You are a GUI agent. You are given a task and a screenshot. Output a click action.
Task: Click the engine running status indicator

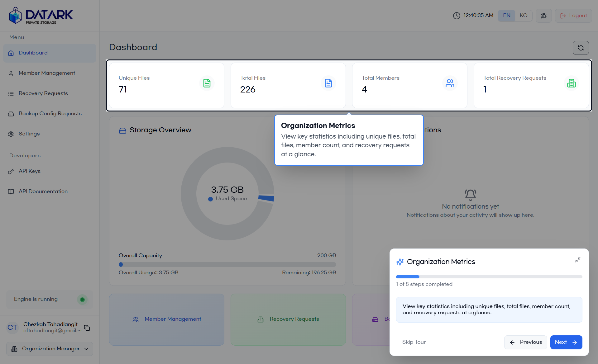pyautogui.click(x=82, y=300)
